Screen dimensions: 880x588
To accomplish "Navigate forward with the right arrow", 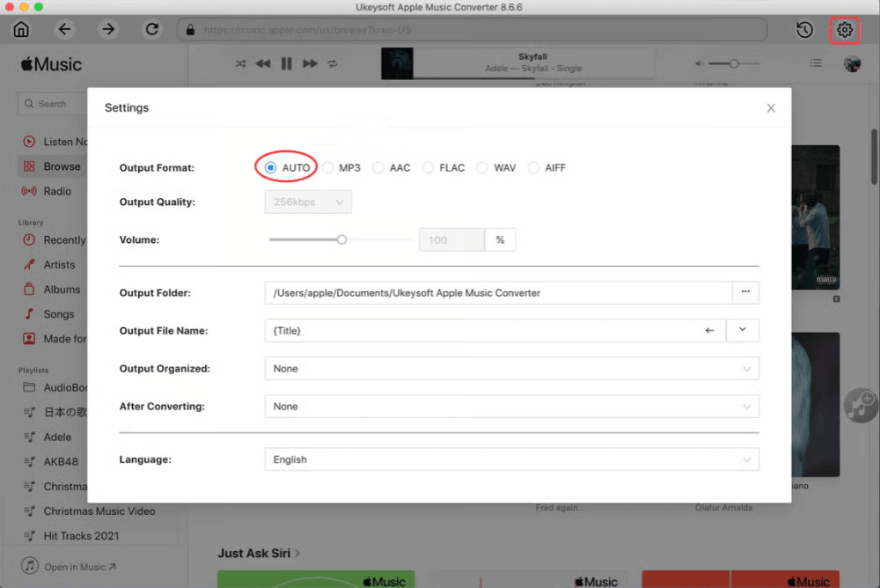I will 107,29.
